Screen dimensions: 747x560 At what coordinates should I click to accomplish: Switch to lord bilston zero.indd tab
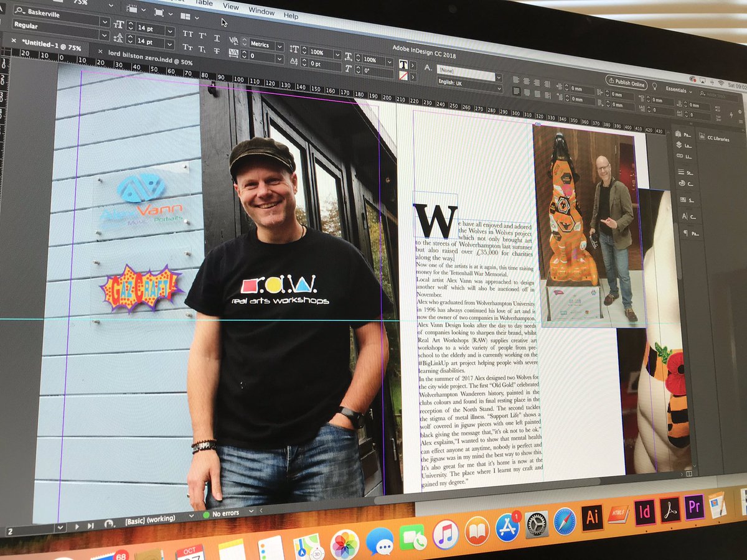pos(150,57)
